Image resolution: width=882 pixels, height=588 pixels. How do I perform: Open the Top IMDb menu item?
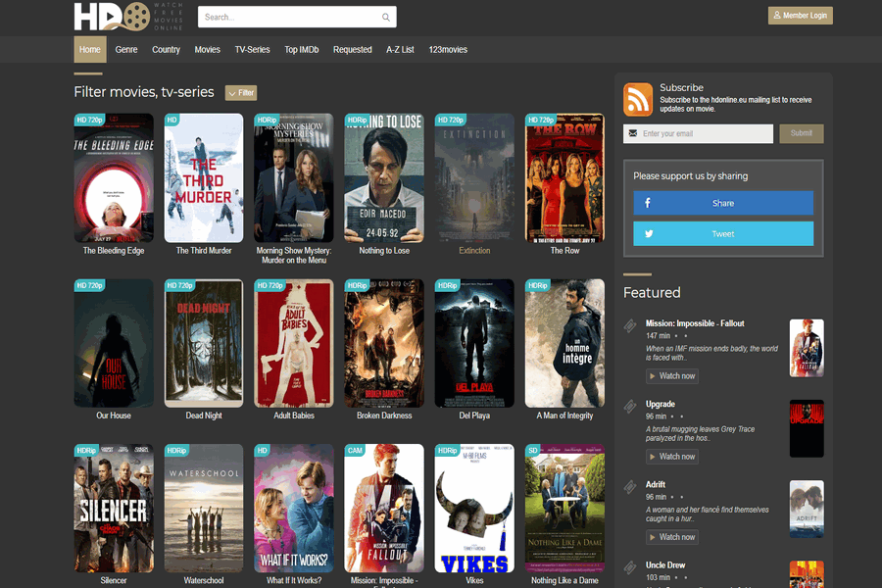(301, 49)
